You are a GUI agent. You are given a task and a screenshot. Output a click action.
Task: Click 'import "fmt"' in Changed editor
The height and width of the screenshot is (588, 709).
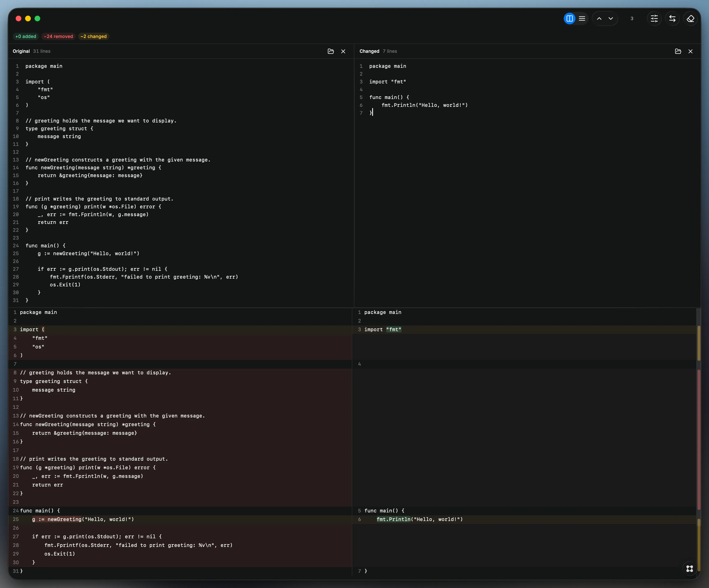388,82
